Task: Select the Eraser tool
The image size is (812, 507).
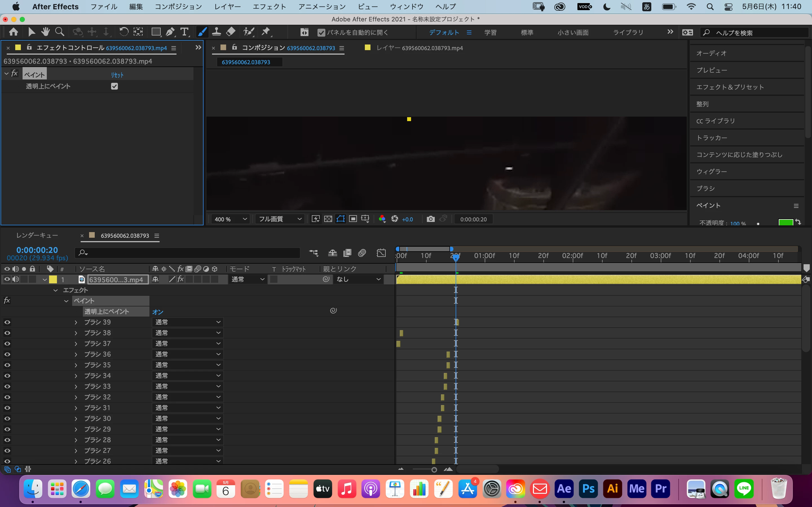Action: click(x=231, y=32)
